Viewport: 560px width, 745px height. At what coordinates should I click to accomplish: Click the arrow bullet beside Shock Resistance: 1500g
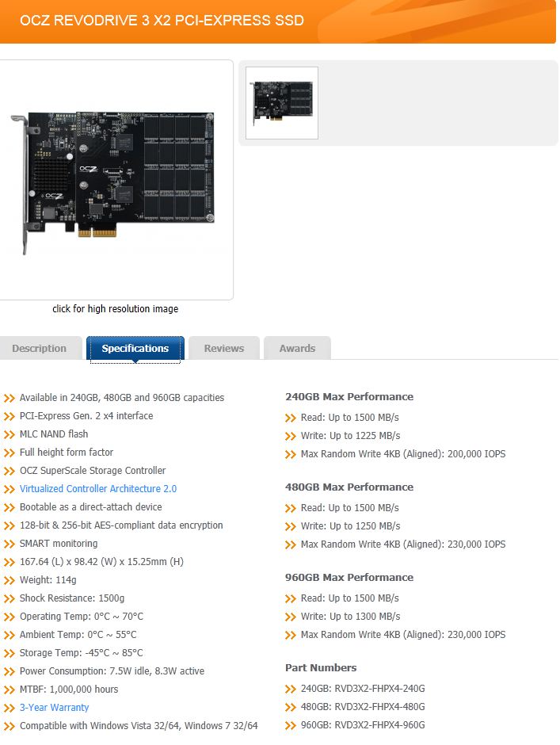(9, 598)
